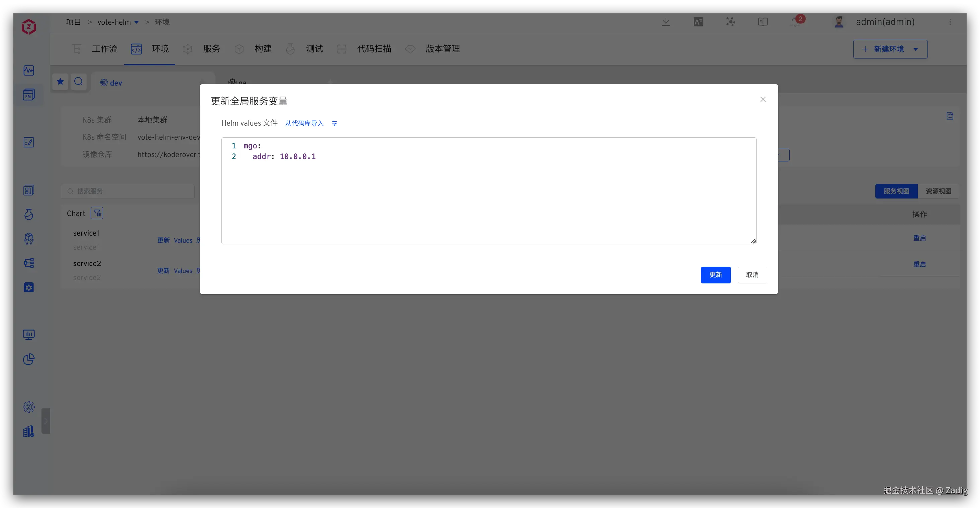Click the 从代码库导入 link
The height and width of the screenshot is (508, 980).
pyautogui.click(x=304, y=123)
